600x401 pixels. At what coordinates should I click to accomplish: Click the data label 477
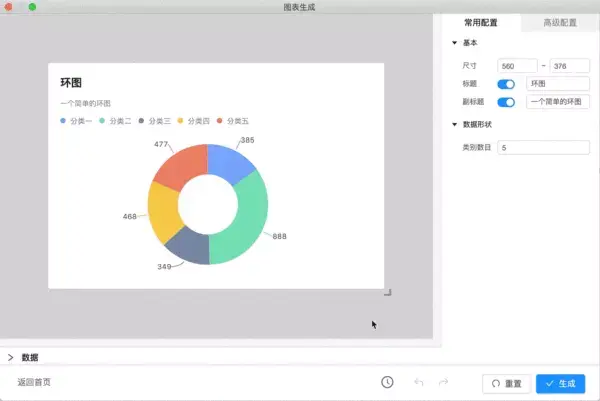coord(161,144)
